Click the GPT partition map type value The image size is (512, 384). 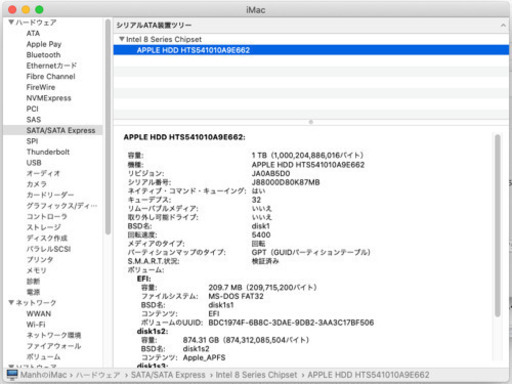point(311,252)
